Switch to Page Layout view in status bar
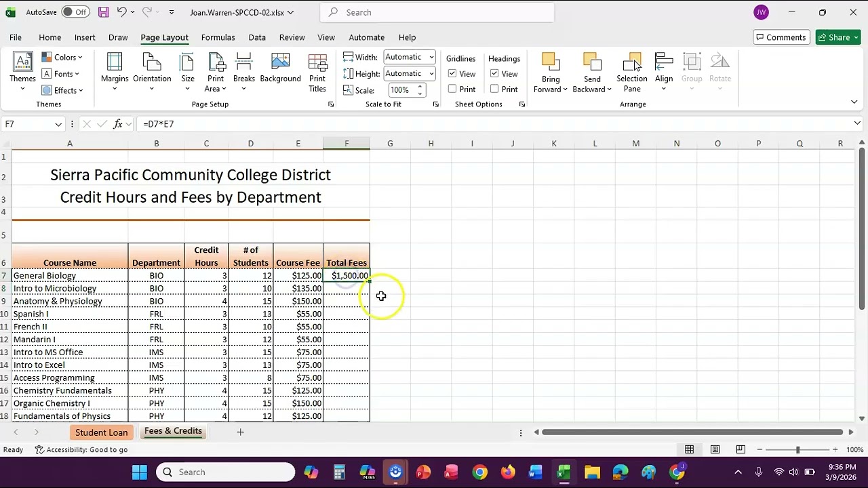The height and width of the screenshot is (488, 868). click(x=715, y=449)
